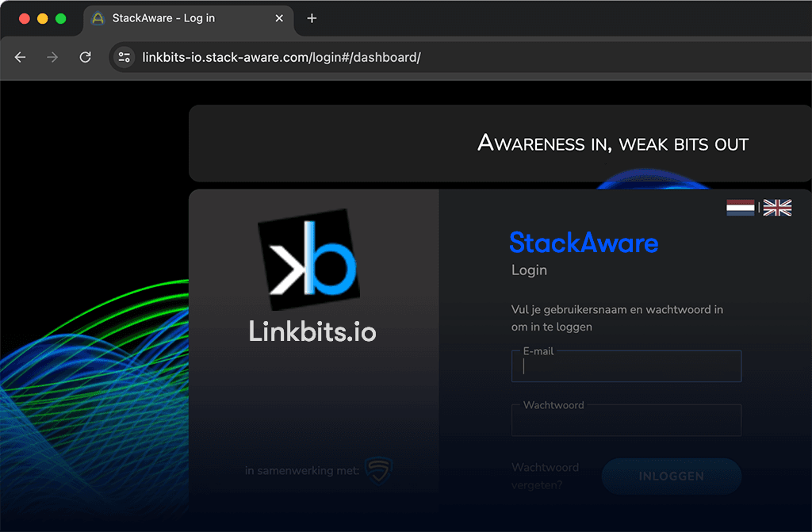Screen dimensions: 812x532
Task: Focus the Wachtwoord input field
Action: (x=626, y=420)
